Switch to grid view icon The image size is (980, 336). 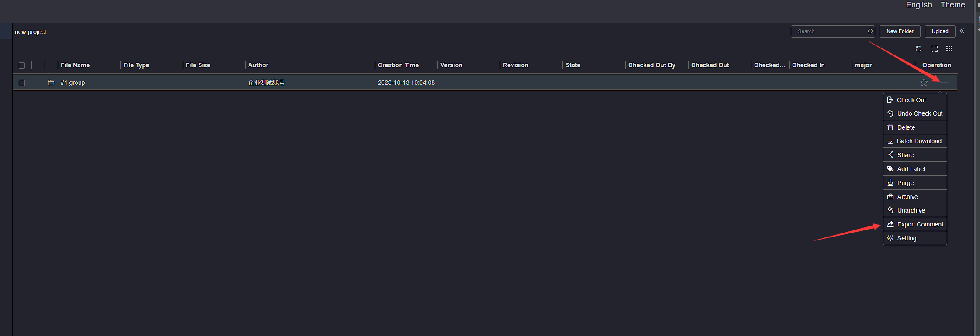pos(949,49)
